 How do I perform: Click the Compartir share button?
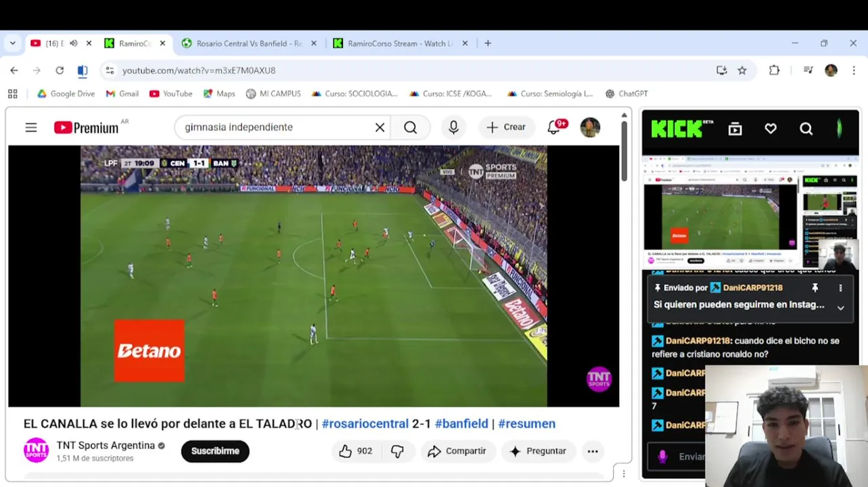457,451
